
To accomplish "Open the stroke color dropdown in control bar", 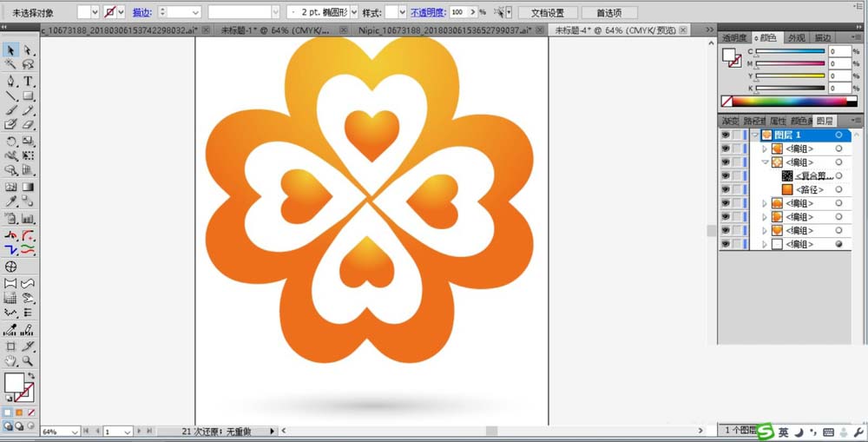I will 121,11.
